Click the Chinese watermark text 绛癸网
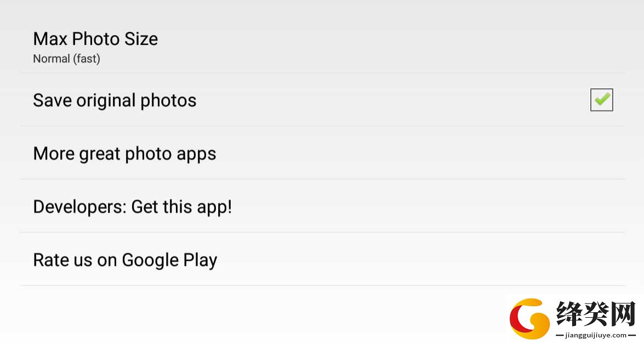 point(596,314)
